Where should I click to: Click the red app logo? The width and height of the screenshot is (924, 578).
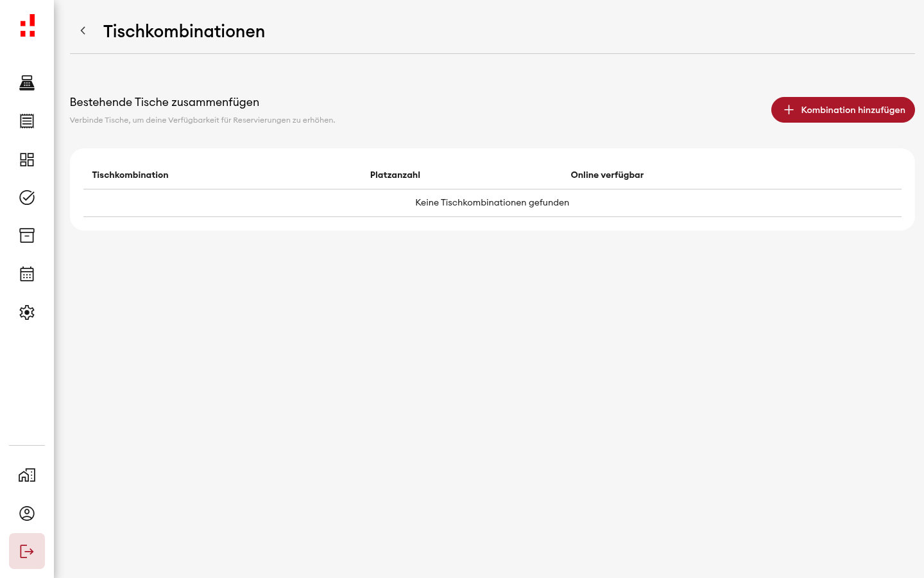(27, 26)
